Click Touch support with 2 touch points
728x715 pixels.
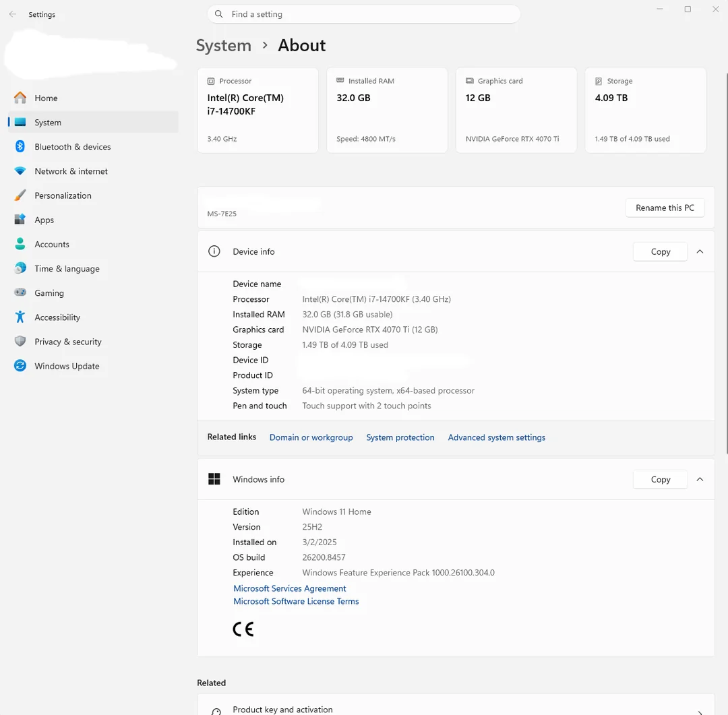367,406
